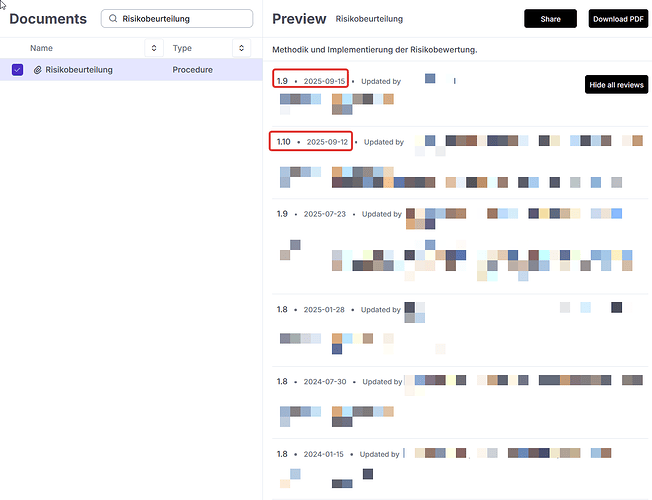
Task: Open the Type column sort control
Action: click(241, 48)
